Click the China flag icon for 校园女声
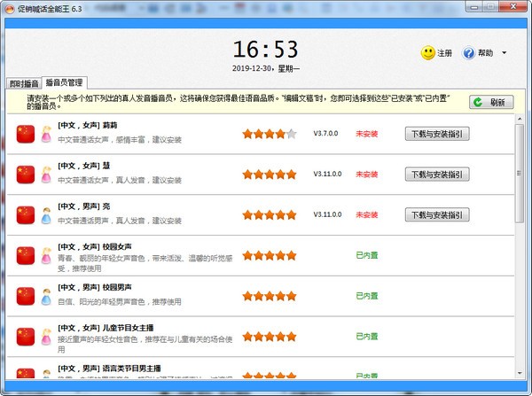 pos(25,255)
